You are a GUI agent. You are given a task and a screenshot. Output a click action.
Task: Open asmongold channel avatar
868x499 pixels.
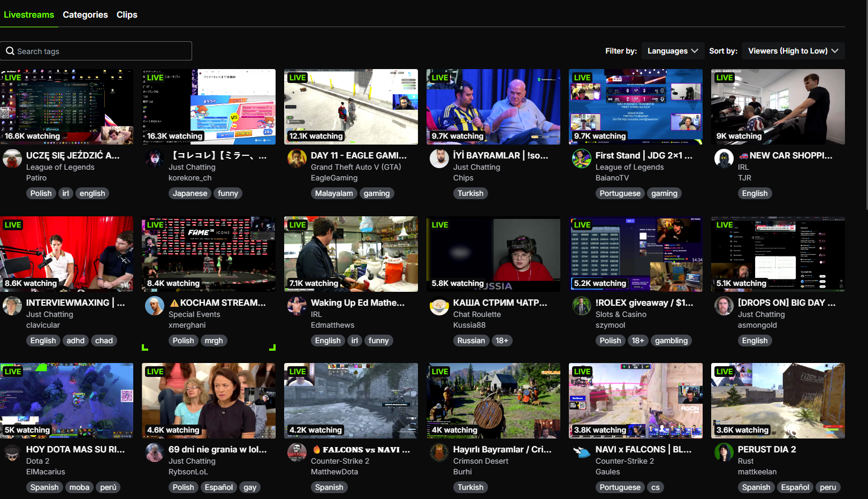point(724,306)
